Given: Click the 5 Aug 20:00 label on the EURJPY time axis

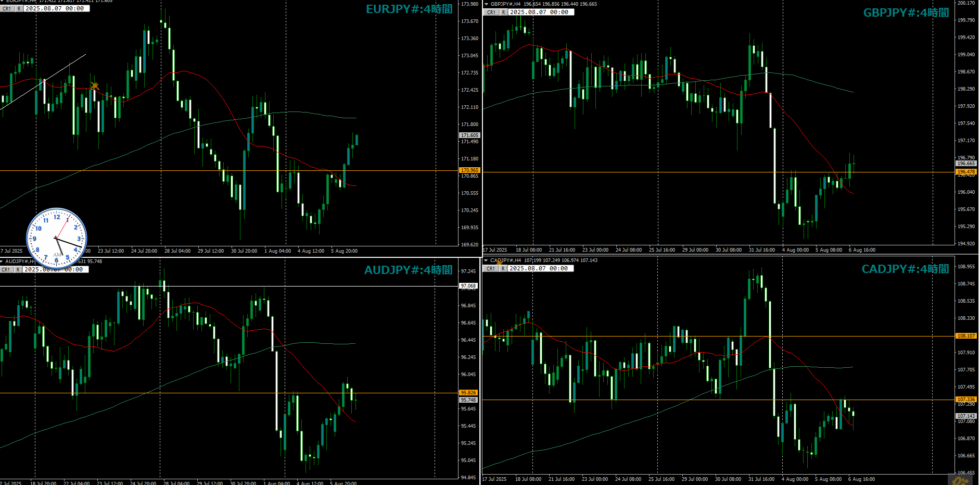Looking at the screenshot, I should [345, 251].
